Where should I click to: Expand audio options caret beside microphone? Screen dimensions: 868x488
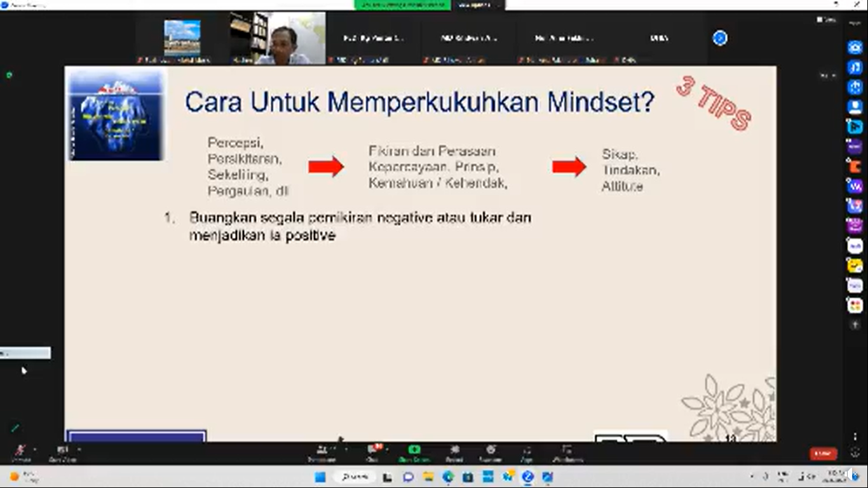tap(34, 449)
